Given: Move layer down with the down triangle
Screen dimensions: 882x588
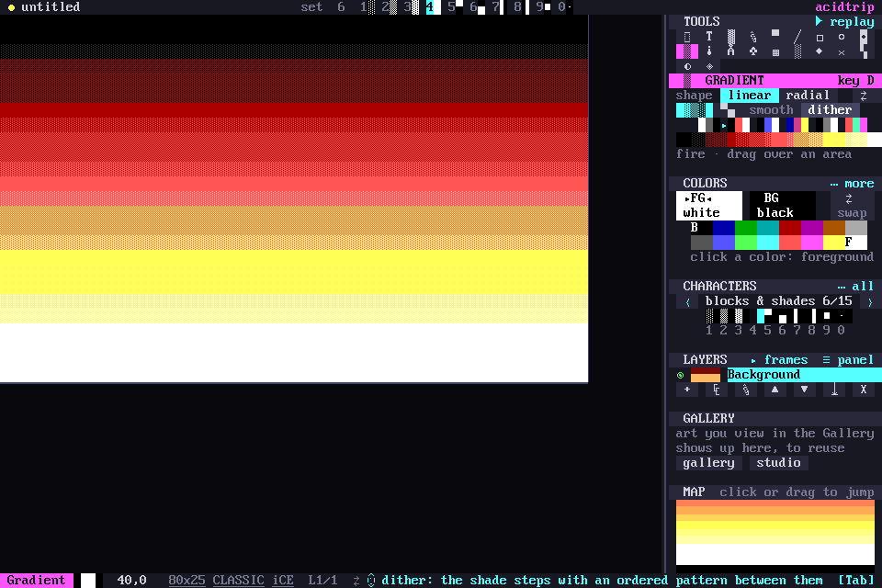Looking at the screenshot, I should (x=805, y=390).
